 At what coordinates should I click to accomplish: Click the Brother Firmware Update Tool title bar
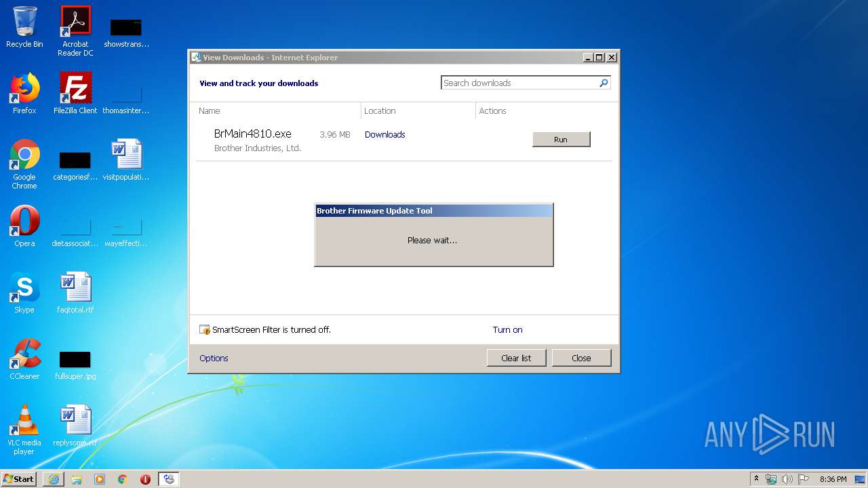[434, 211]
